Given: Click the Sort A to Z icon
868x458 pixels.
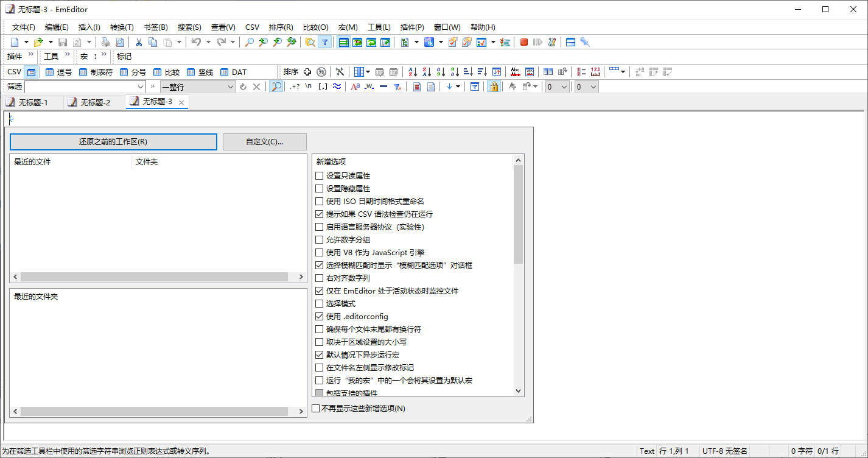Looking at the screenshot, I should pos(413,72).
